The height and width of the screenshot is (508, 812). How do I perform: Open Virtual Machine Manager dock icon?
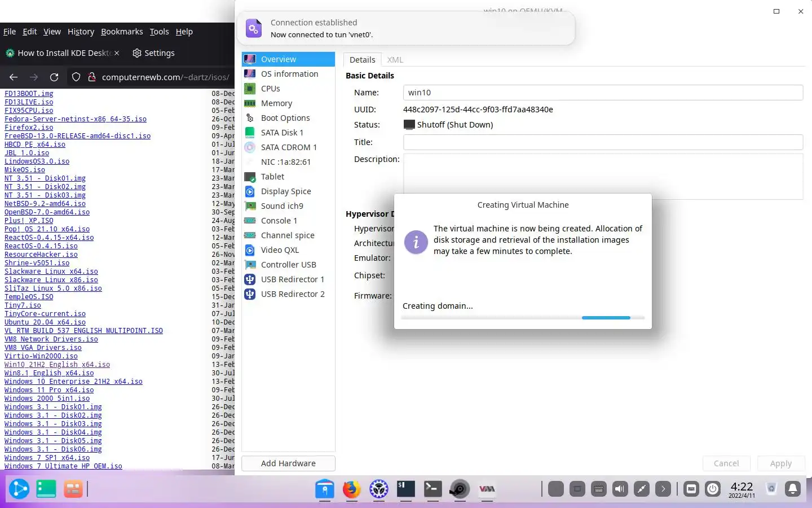(x=487, y=489)
